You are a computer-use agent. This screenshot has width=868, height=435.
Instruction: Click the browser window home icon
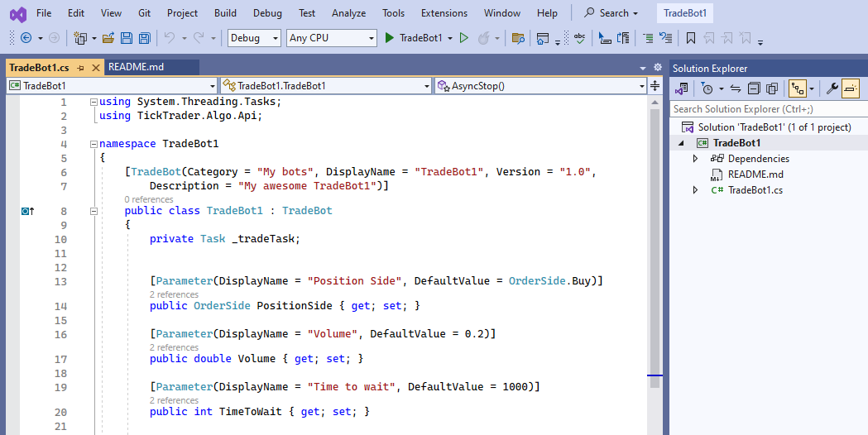tap(543, 38)
